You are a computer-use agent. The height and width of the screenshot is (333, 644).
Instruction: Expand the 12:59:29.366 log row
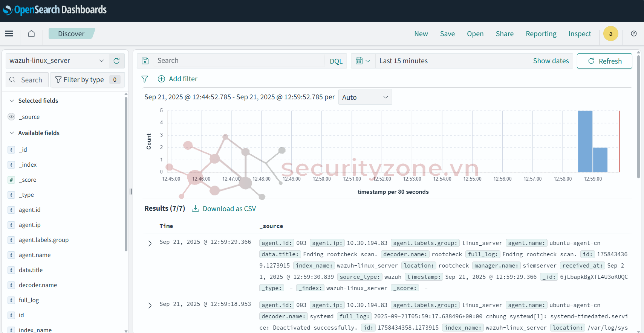(x=150, y=243)
